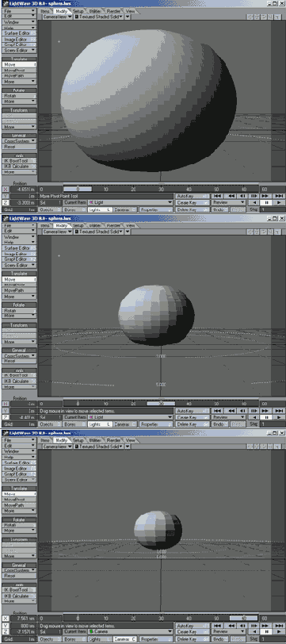Open CoordSystem dropdown in top window
This screenshot has width=286, height=644.
click(19, 141)
